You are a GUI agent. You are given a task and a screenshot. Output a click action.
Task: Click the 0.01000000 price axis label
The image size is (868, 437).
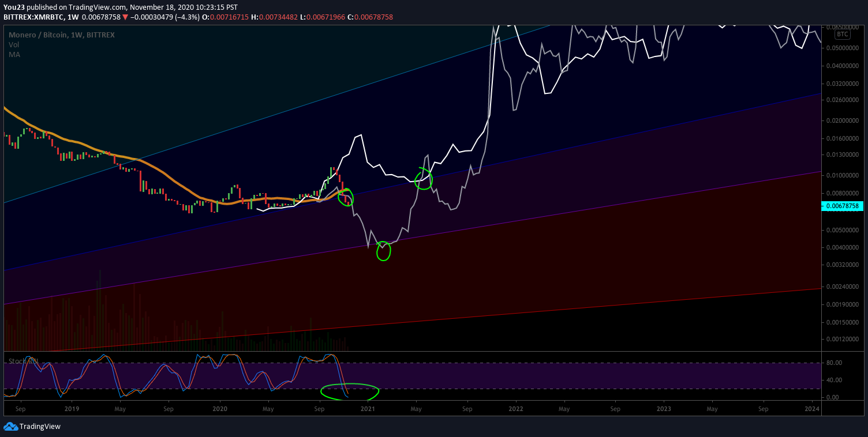[842, 175]
